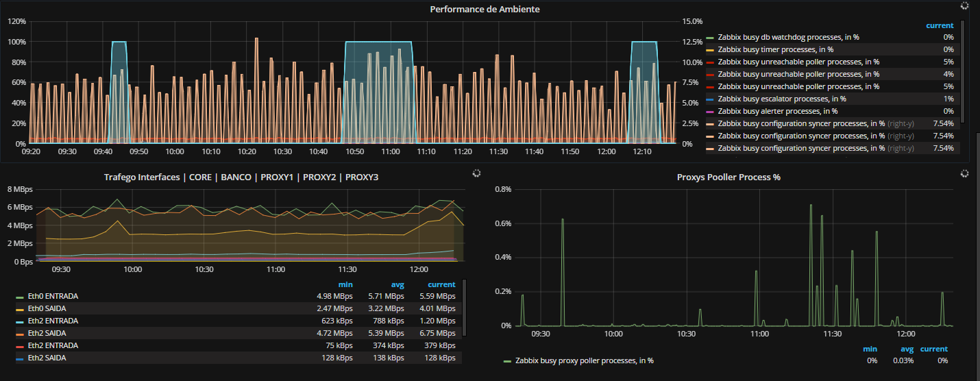Click the loading spinner of Trafego Interfaces panel
The image size is (980, 381).
pyautogui.click(x=478, y=174)
